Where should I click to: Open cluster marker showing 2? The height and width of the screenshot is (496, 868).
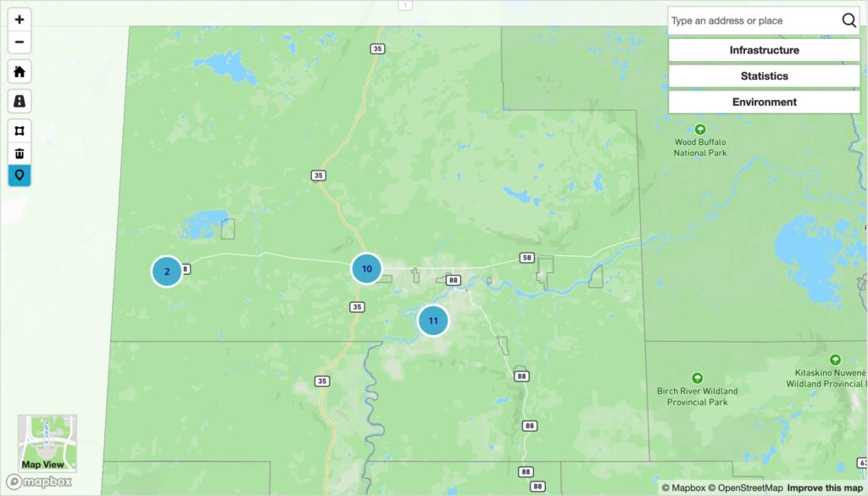click(x=167, y=271)
